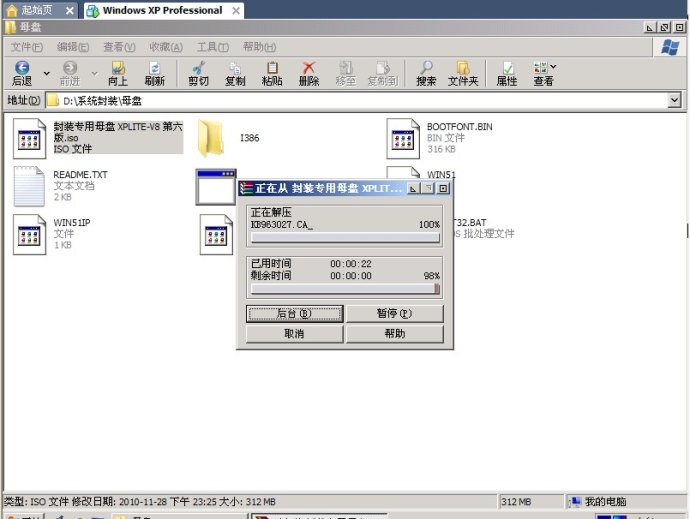This screenshot has height=519, width=690.
Task: Expand the address bar dropdown
Action: tap(674, 100)
